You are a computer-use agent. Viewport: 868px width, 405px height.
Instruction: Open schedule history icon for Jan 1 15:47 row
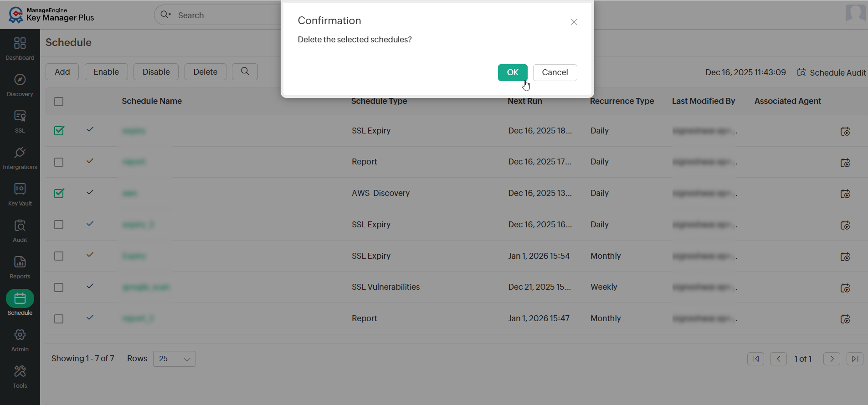click(845, 319)
